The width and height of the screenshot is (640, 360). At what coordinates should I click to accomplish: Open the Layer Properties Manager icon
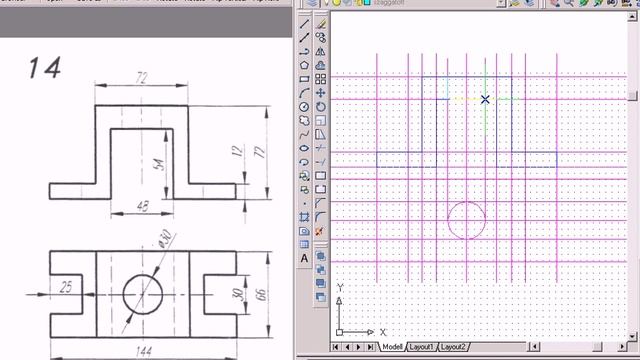312,3
